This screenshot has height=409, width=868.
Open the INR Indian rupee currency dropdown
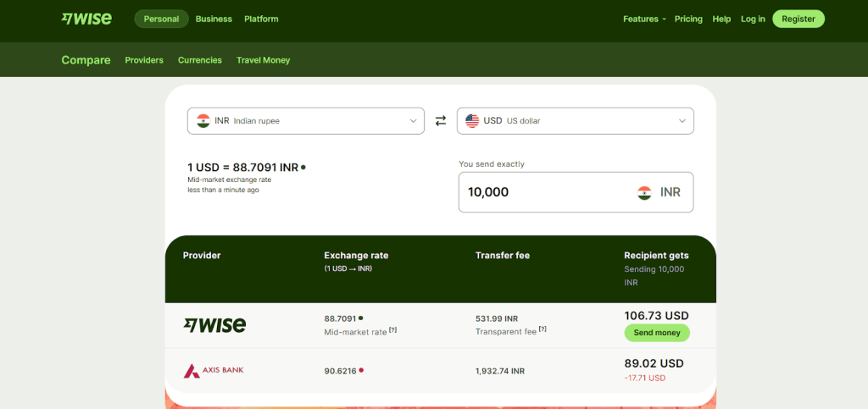coord(305,121)
